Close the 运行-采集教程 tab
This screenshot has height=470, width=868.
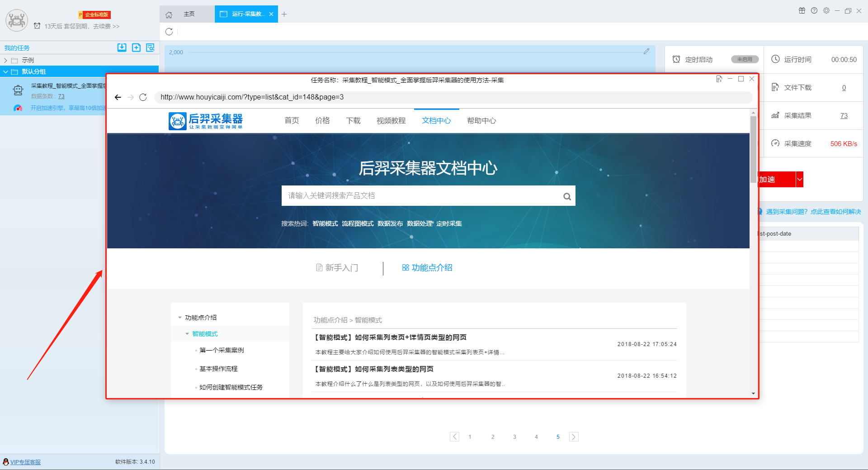click(x=271, y=14)
